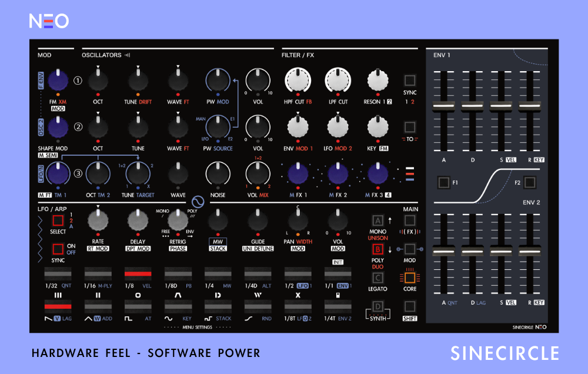
Task: Click the KEY FM knob
Action: point(377,127)
